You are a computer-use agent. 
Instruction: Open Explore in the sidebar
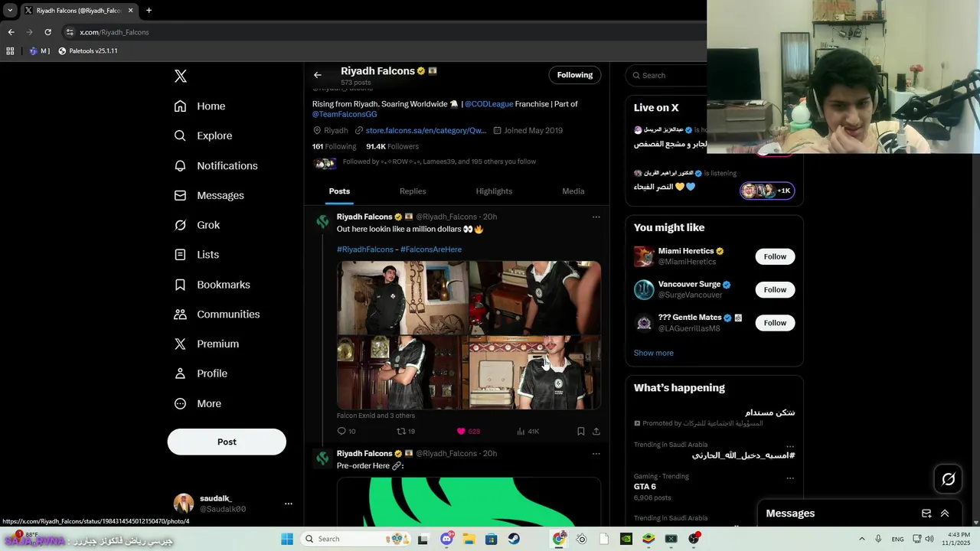coord(203,135)
